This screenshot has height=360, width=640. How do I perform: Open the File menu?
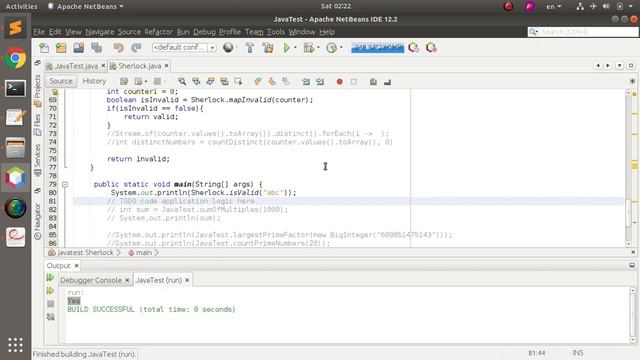[39, 32]
